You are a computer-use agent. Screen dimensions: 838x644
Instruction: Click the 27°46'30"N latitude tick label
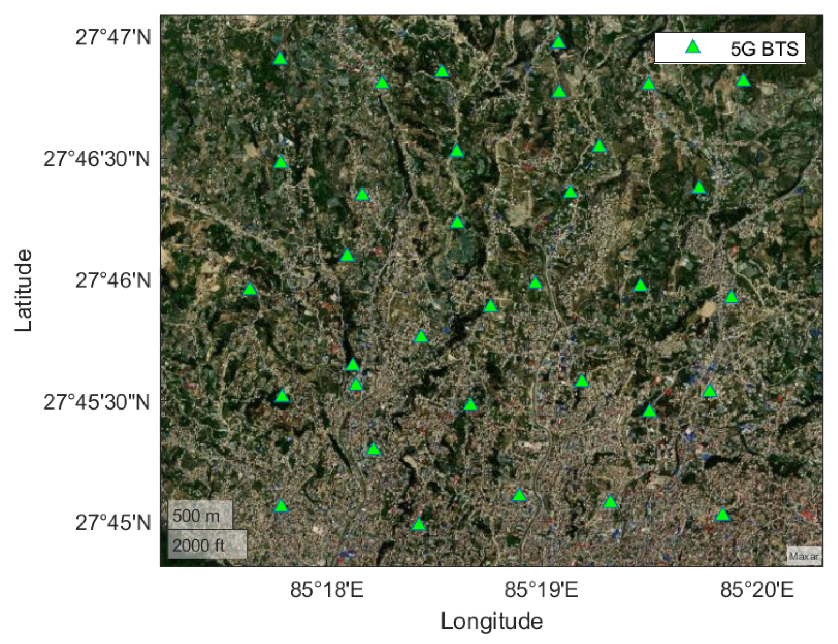97,159
